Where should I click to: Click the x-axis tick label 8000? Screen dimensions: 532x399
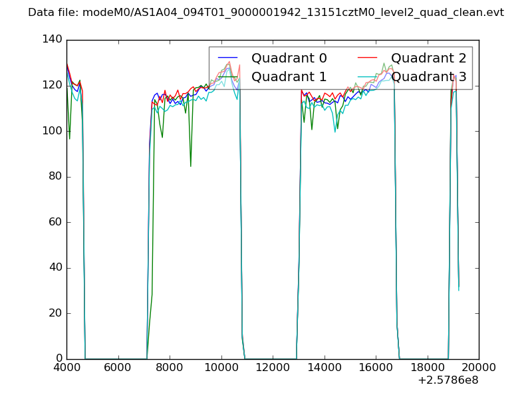pyautogui.click(x=170, y=368)
